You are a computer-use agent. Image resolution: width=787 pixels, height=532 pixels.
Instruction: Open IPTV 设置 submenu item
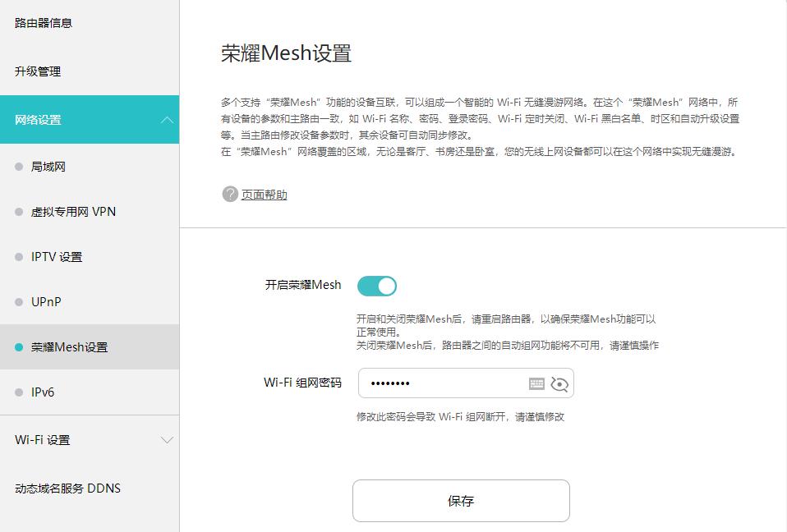57,257
